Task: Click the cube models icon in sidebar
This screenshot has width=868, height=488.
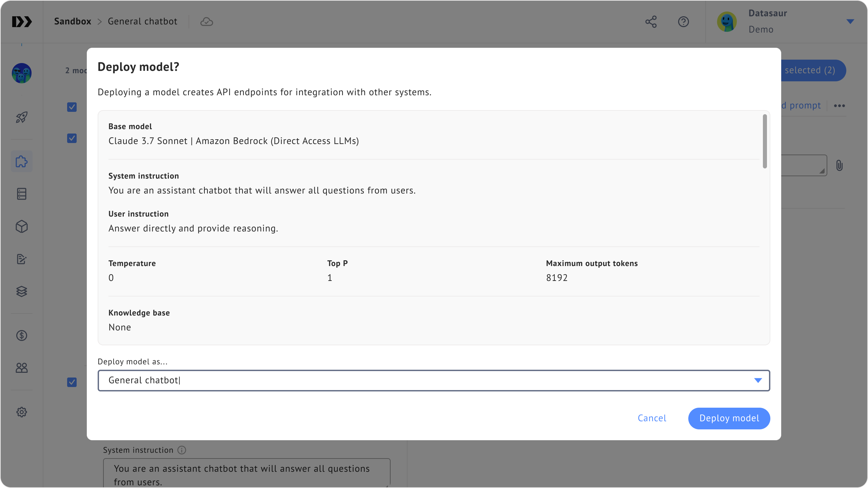Action: click(x=22, y=226)
